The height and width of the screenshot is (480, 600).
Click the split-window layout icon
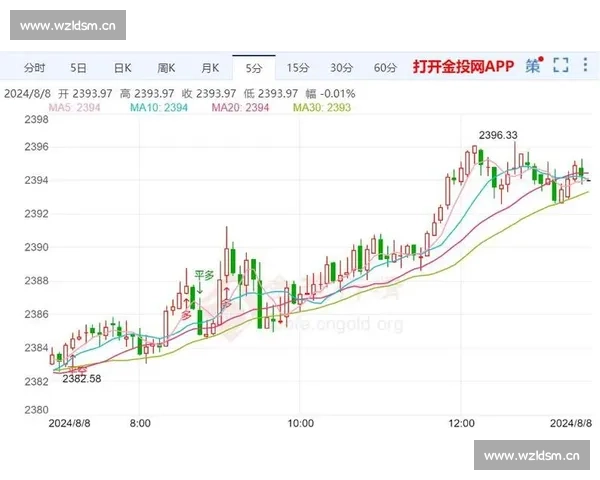tap(584, 67)
